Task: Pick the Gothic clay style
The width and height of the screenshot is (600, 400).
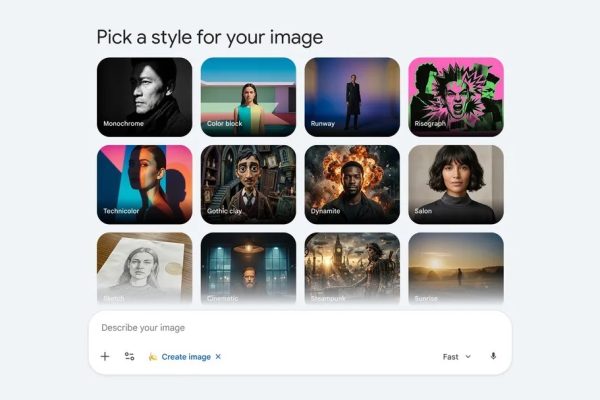Action: pyautogui.click(x=248, y=183)
